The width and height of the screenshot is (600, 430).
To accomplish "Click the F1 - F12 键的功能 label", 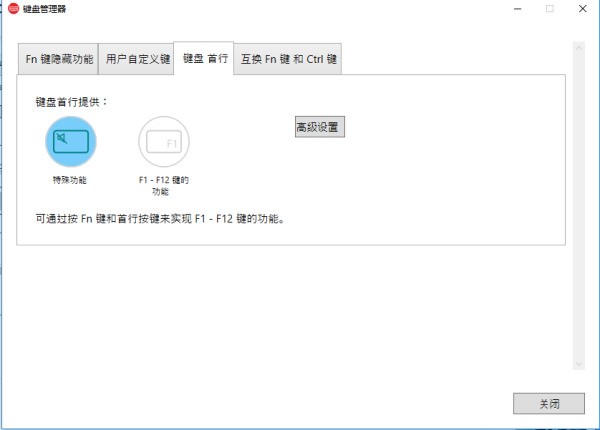I will [164, 186].
